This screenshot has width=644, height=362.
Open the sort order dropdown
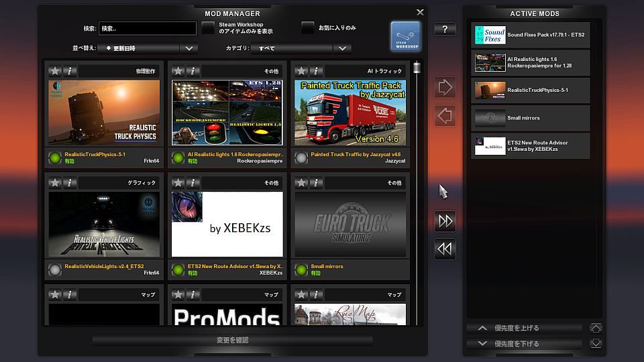click(x=189, y=48)
